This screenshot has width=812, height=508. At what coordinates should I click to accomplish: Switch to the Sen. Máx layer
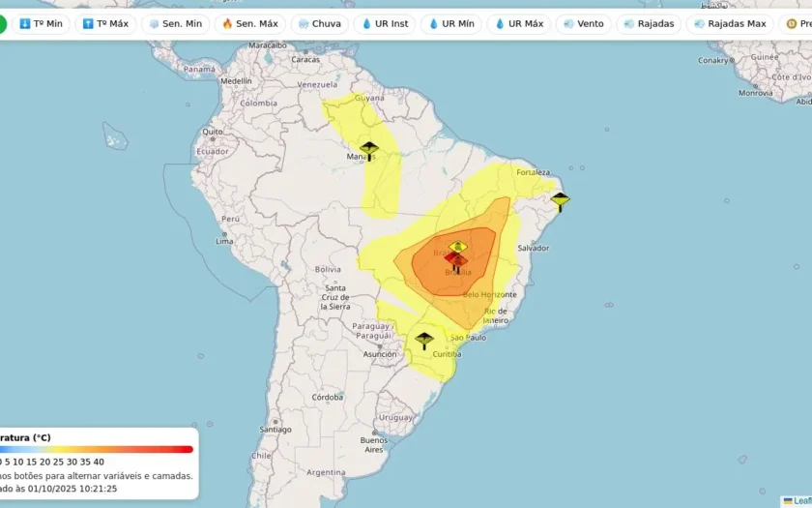click(x=250, y=23)
